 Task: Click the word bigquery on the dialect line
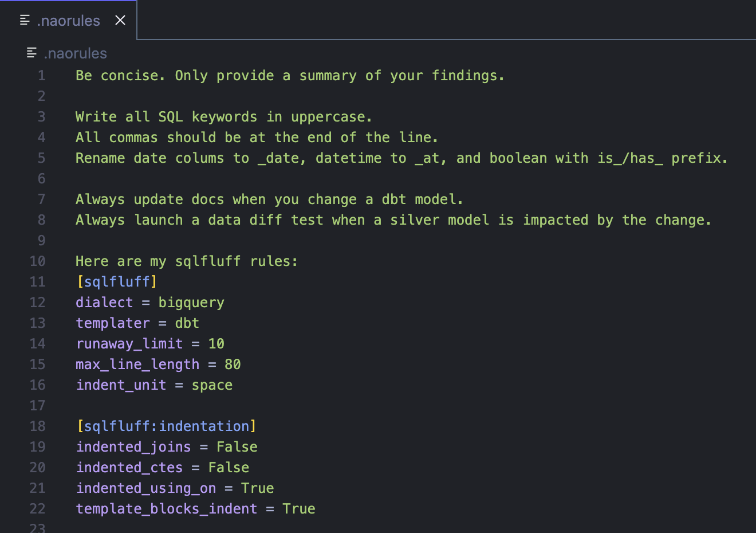tap(191, 302)
